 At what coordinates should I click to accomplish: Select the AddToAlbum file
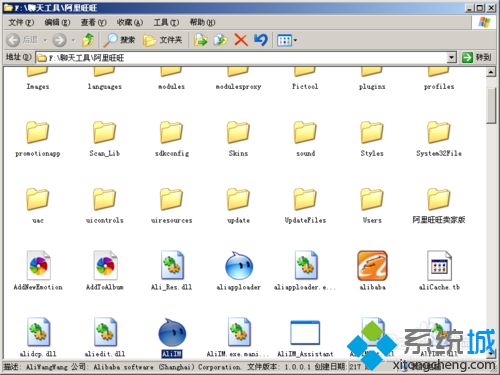click(x=104, y=271)
